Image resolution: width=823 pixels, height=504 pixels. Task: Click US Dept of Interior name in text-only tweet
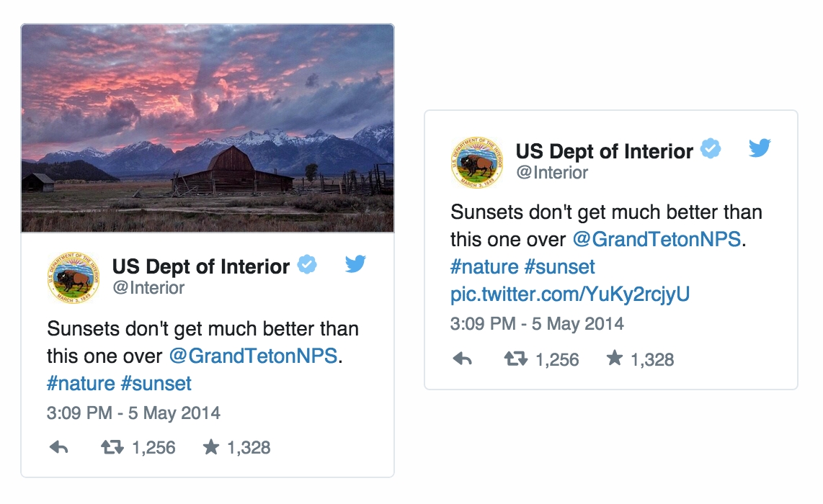point(604,151)
